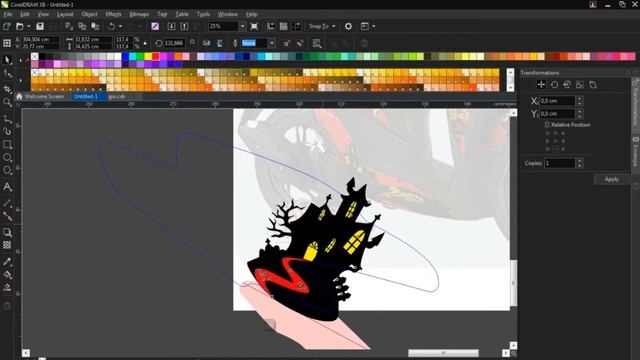
Task: Open the Tools menu
Action: coord(203,14)
